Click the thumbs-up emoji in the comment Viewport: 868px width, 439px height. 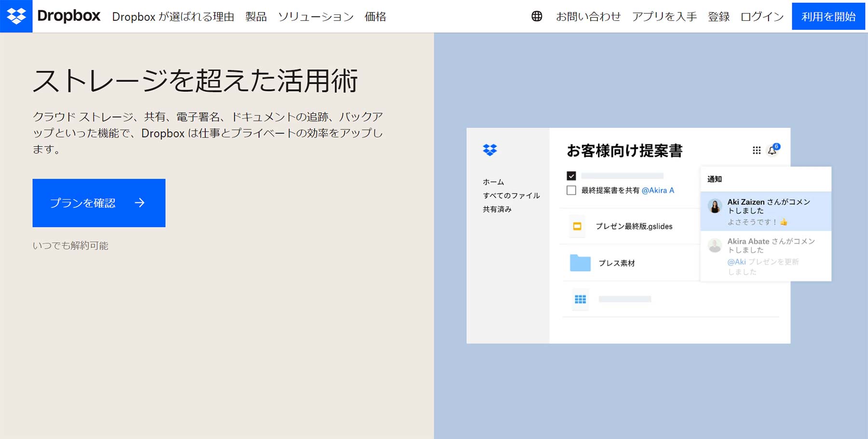tap(784, 222)
